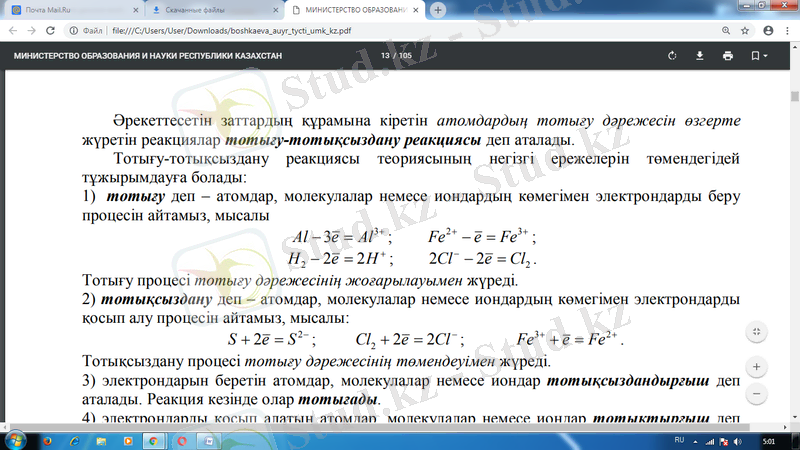Image resolution: width=800 pixels, height=450 pixels.
Task: Click the formula Cl2 + 2e = 2Cl−
Action: (410, 339)
